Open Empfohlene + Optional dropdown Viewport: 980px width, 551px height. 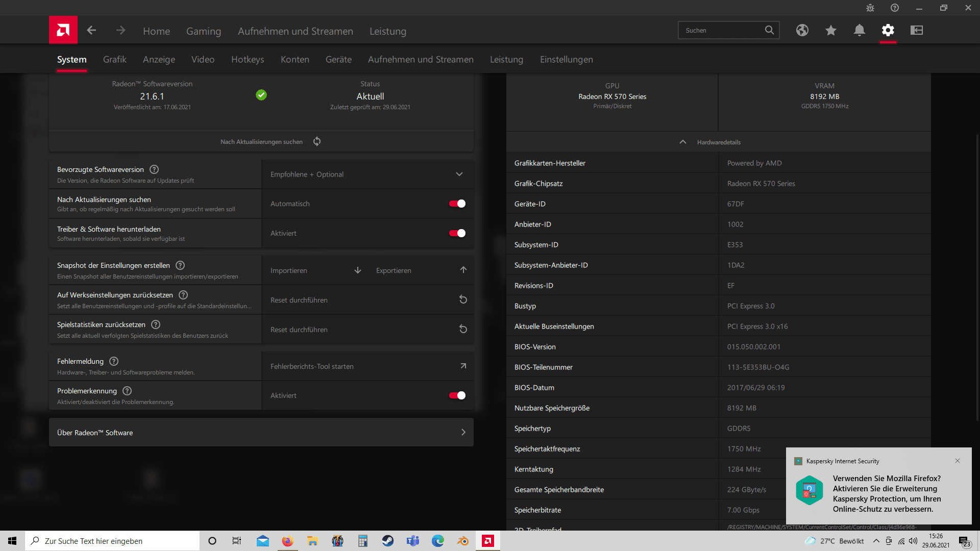click(x=367, y=174)
